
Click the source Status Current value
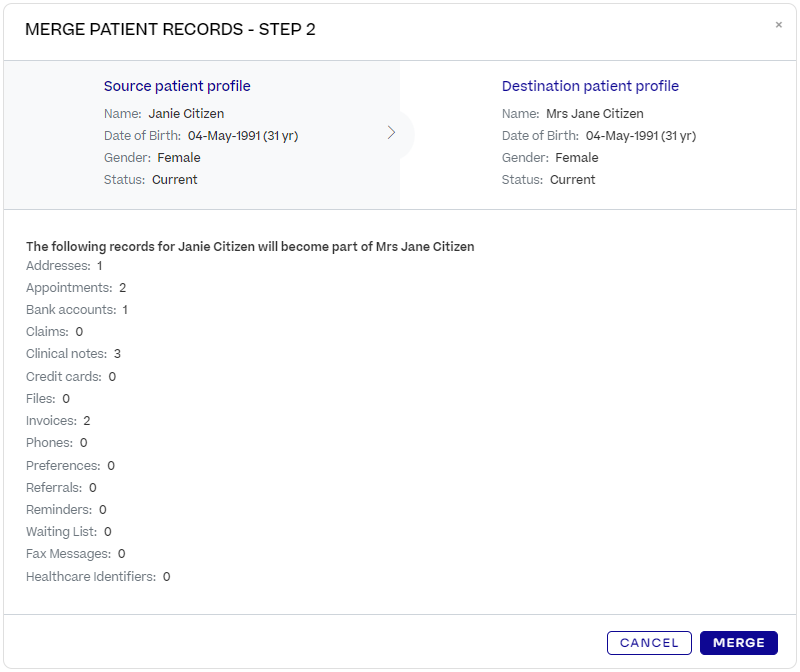[x=174, y=180]
